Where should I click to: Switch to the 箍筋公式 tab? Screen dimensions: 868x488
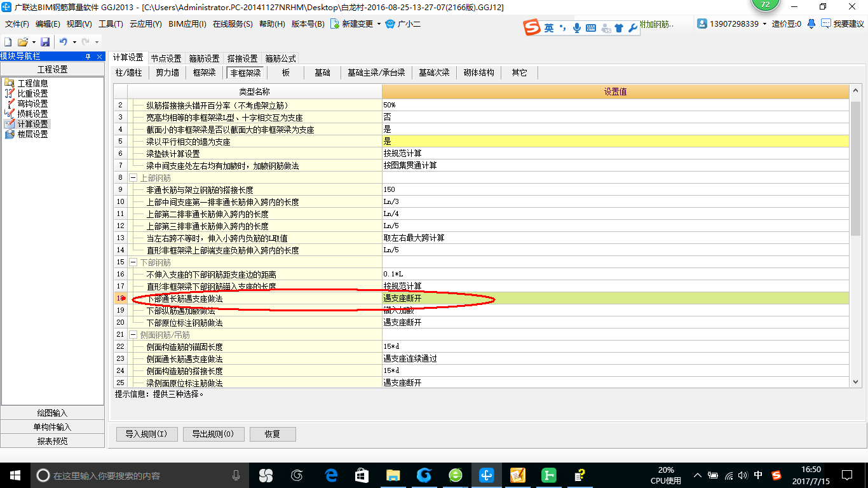[281, 58]
